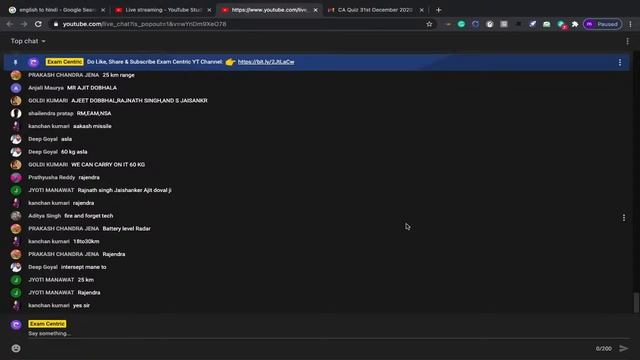
Task: Click Deep Goyal's avatar beside 'intersept mane to'
Action: (x=16, y=267)
